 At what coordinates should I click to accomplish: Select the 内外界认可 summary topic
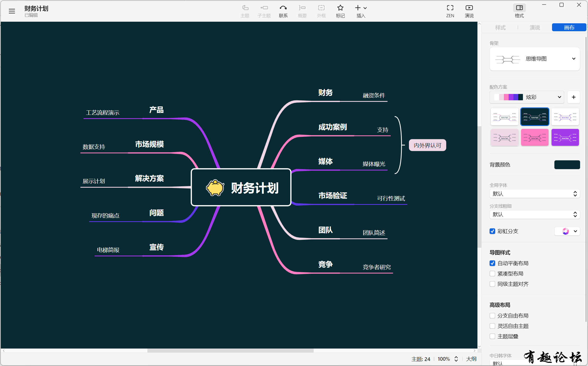pos(427,145)
